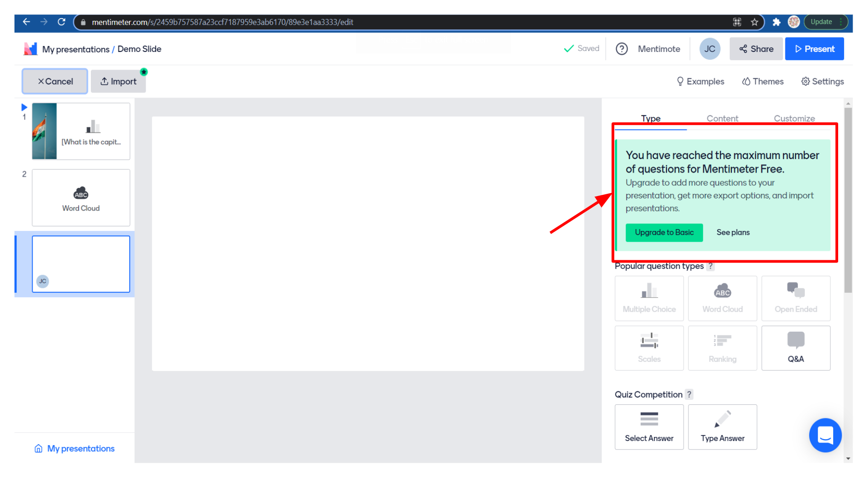Click the Mentimeter logo icon

tap(30, 49)
